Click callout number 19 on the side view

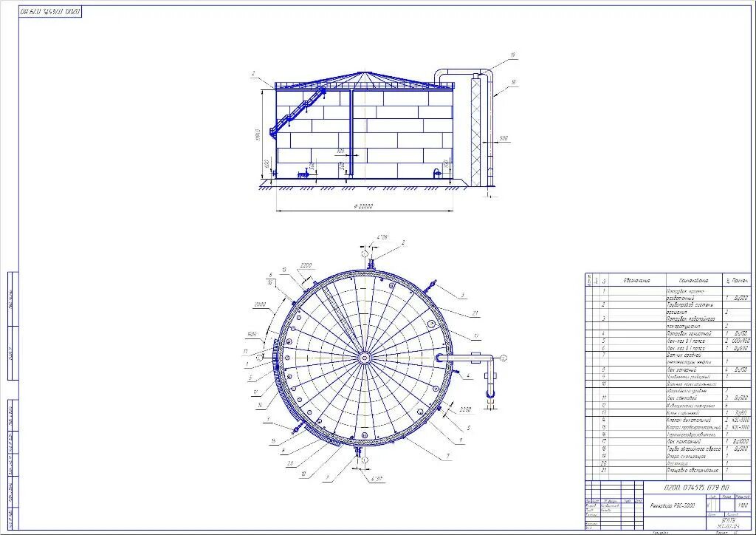pos(512,55)
